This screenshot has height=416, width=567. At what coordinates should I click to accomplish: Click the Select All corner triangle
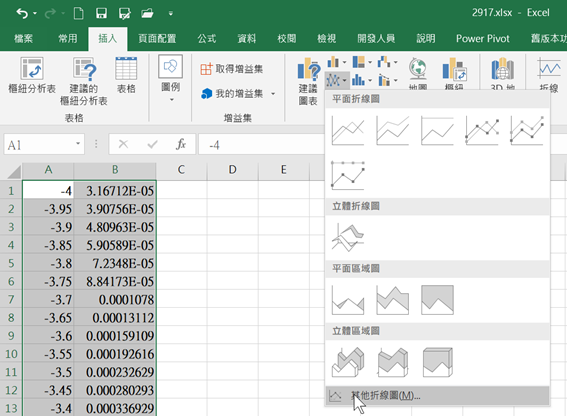14,171
